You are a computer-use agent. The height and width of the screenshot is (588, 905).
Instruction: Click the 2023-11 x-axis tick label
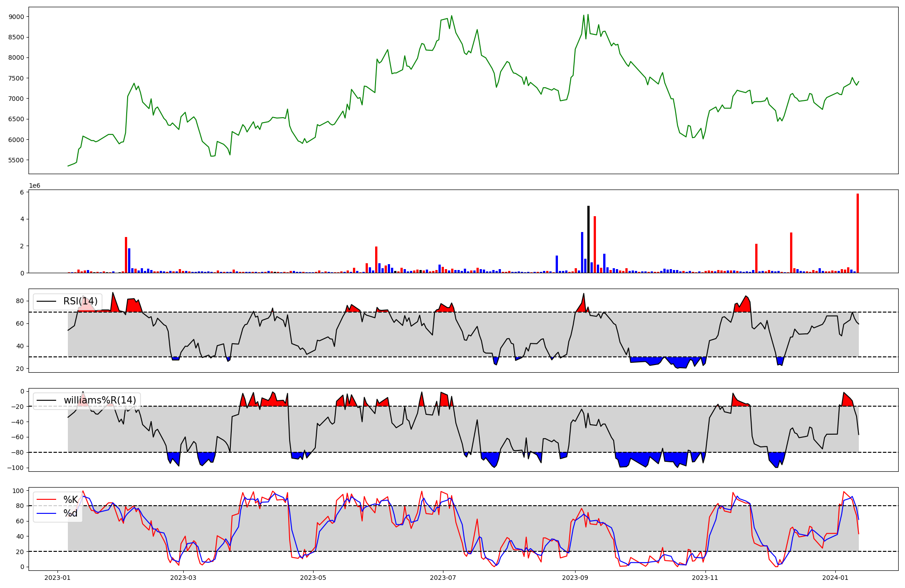705,578
